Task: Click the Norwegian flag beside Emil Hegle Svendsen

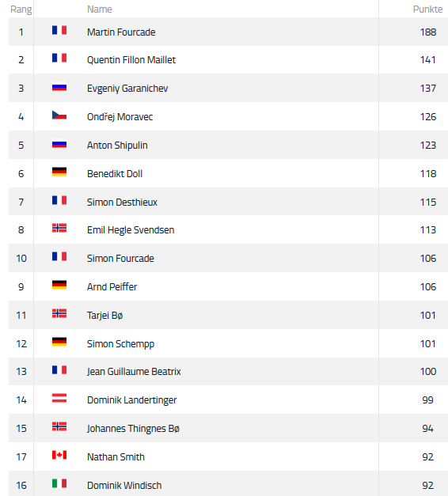Action: (59, 228)
